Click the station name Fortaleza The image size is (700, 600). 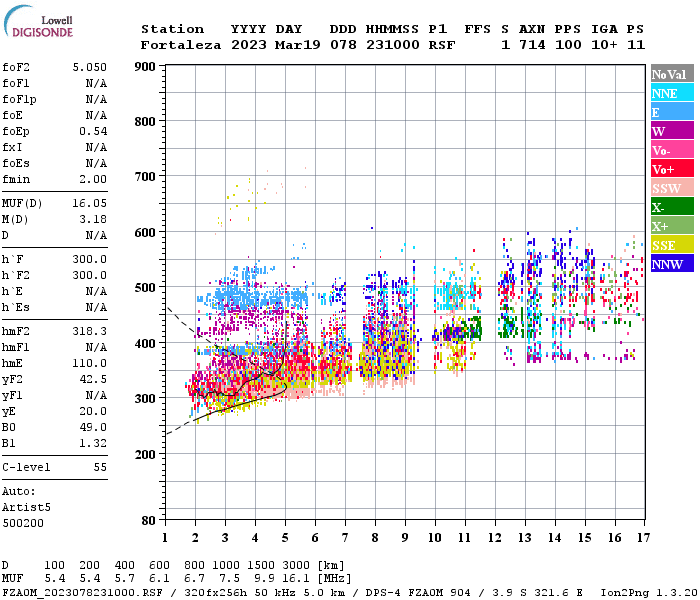click(x=181, y=45)
